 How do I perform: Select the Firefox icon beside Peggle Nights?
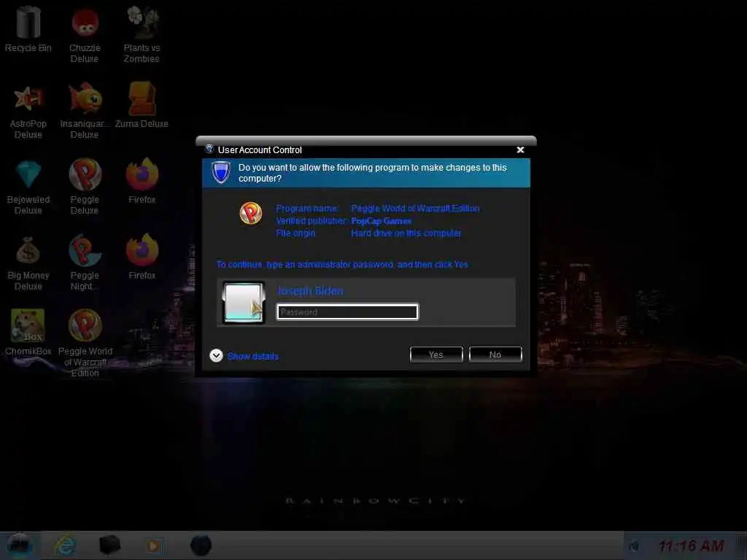point(142,256)
